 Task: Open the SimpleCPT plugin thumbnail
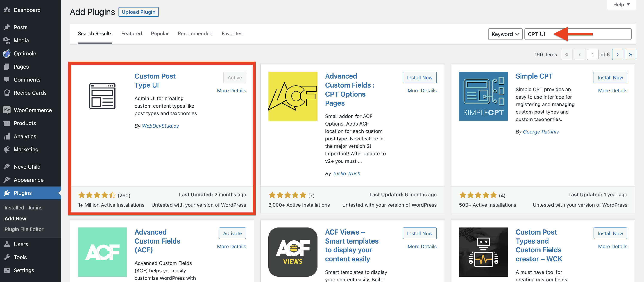(483, 96)
